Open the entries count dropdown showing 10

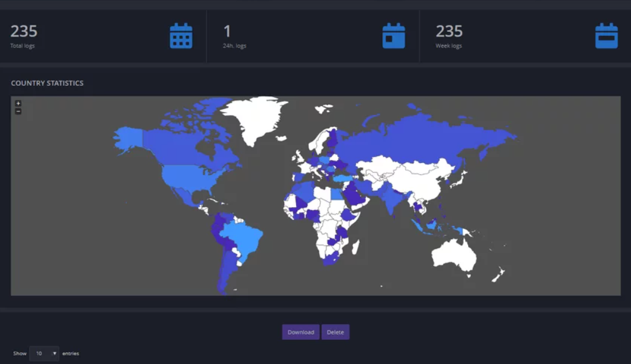tap(44, 353)
